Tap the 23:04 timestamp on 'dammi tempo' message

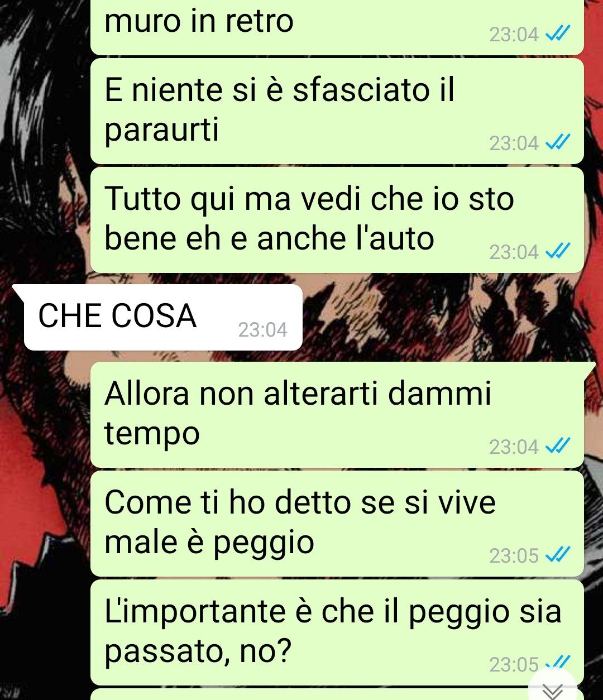tap(514, 447)
